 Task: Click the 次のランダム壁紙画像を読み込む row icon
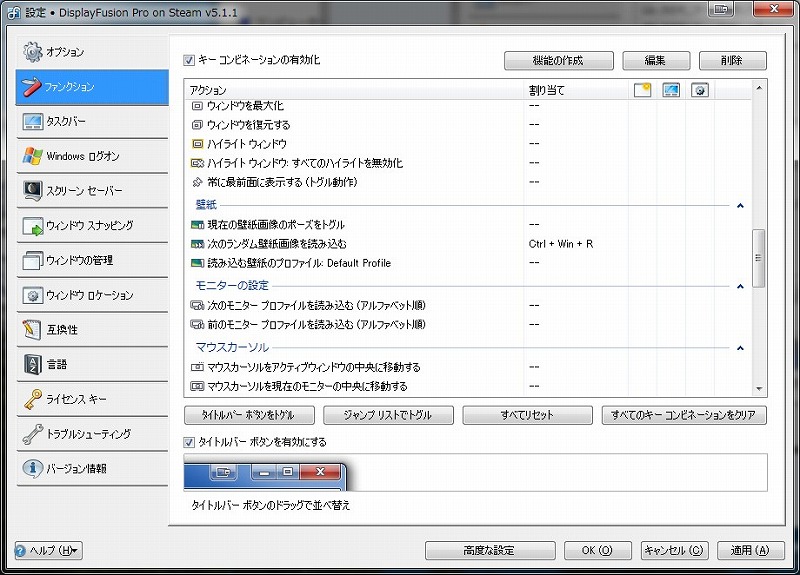(x=197, y=244)
